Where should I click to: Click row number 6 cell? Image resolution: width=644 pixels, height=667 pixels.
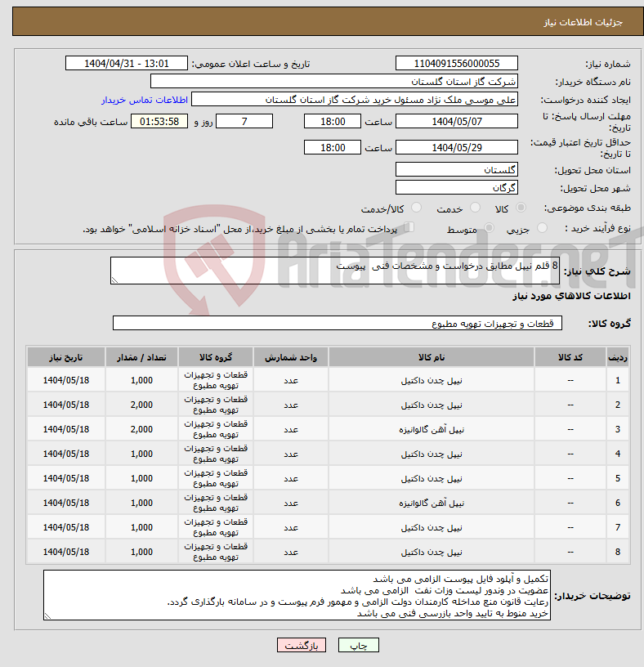[618, 504]
